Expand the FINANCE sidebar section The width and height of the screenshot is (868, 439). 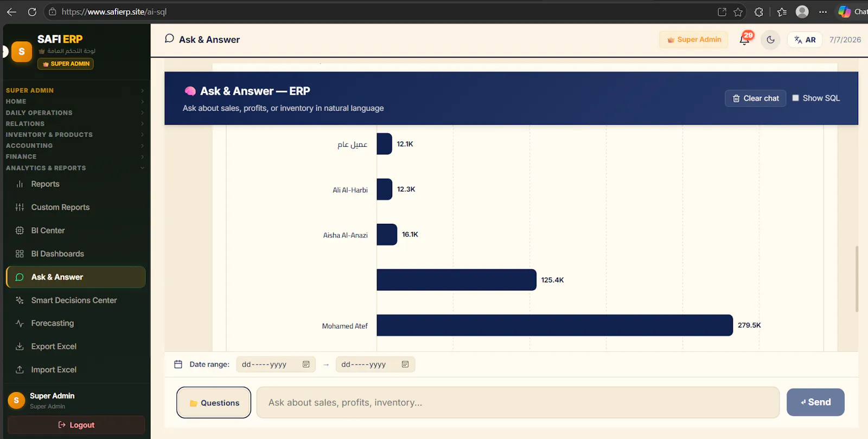(x=75, y=157)
